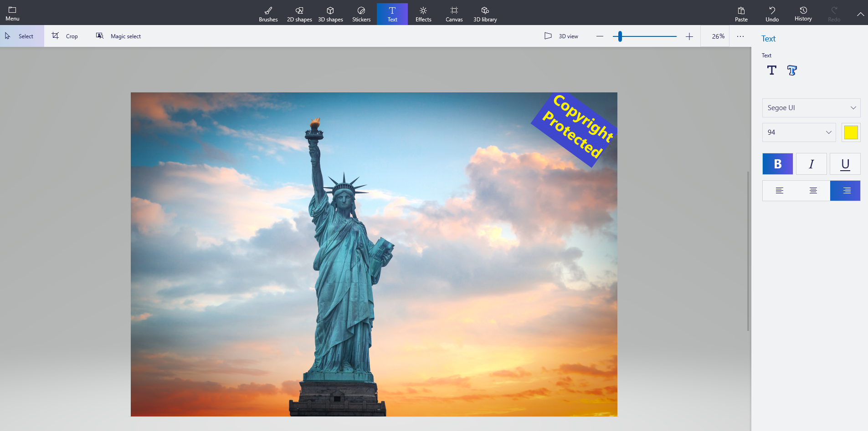Open the yellow text color swatch
Screen dimensions: 868x431
point(851,132)
